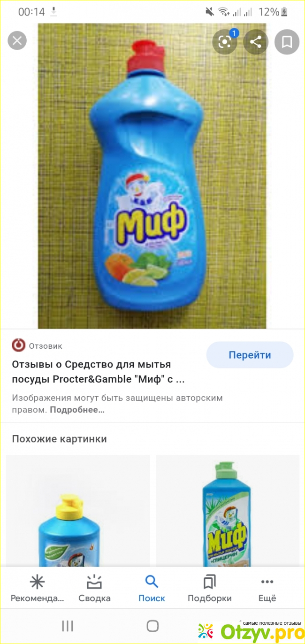Tap the share icon
305x644 pixels.
[256, 42]
